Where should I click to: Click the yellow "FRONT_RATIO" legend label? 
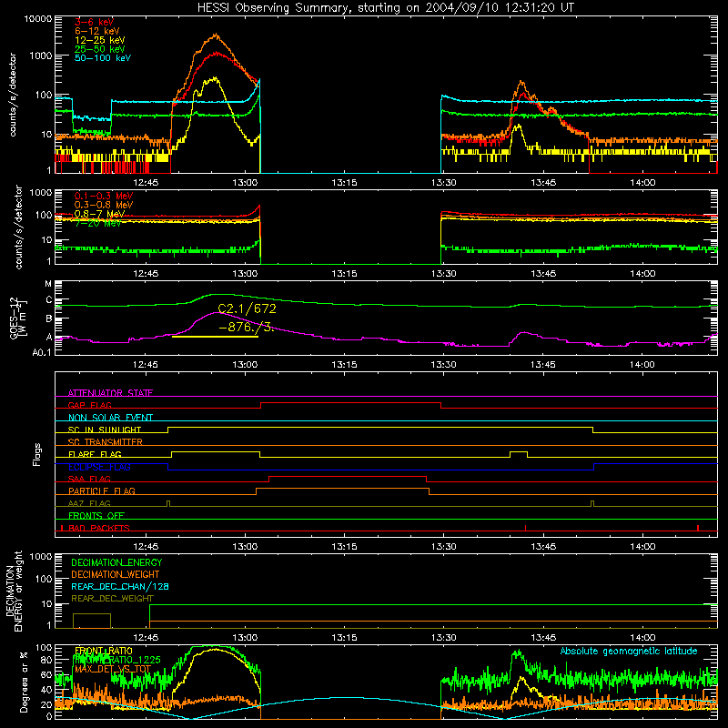(104, 651)
